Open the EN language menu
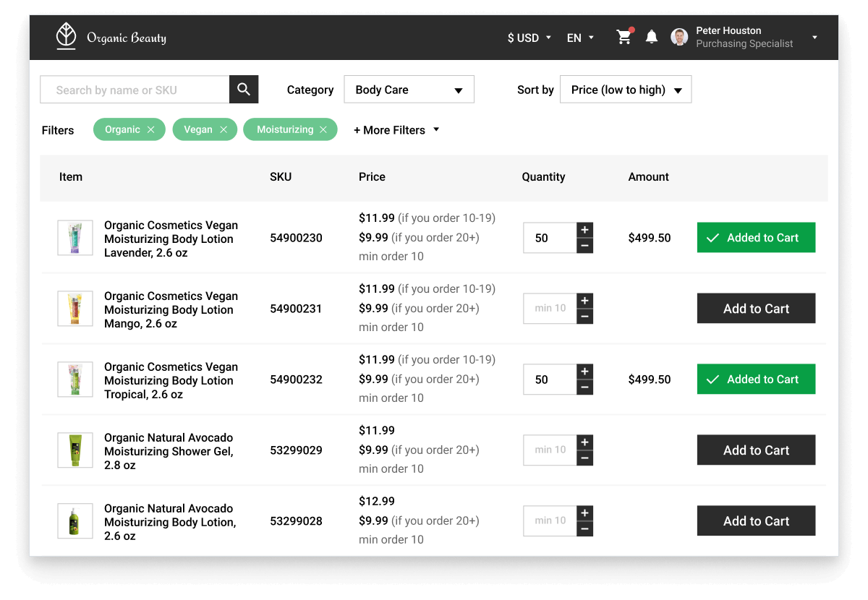The height and width of the screenshot is (600, 868). pyautogui.click(x=580, y=38)
